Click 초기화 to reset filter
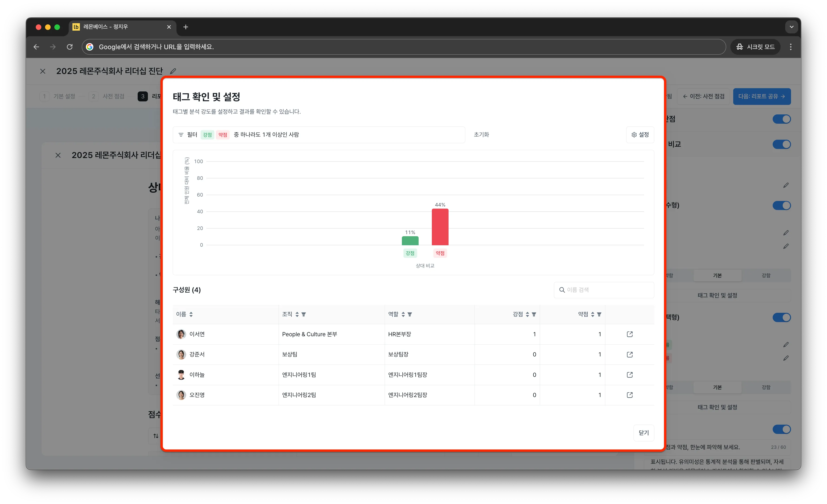The width and height of the screenshot is (827, 504). (x=481, y=135)
